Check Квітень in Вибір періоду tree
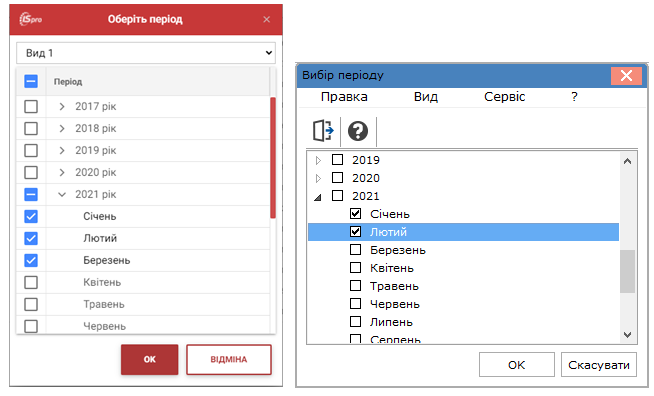Viewport: 654px width, 396px height. click(x=355, y=267)
